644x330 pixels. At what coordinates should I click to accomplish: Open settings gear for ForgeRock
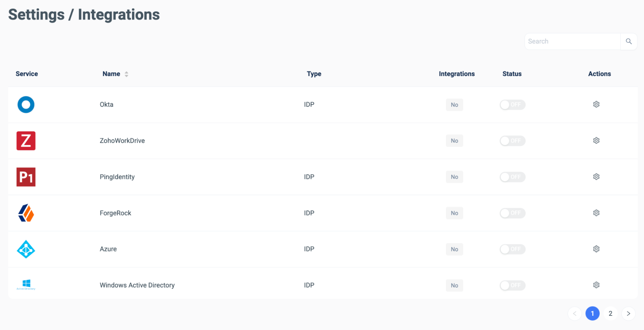pyautogui.click(x=596, y=213)
